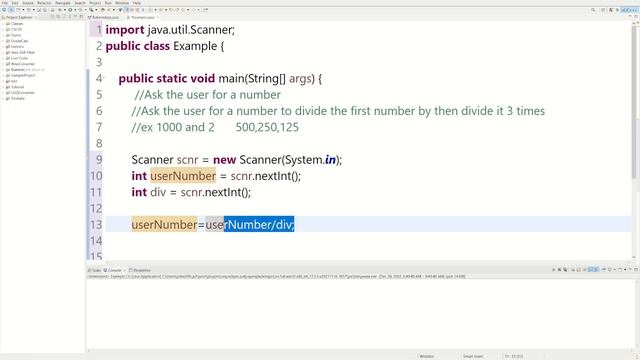640x360 pixels.
Task: Open the Edit menu
Action: 15,3
